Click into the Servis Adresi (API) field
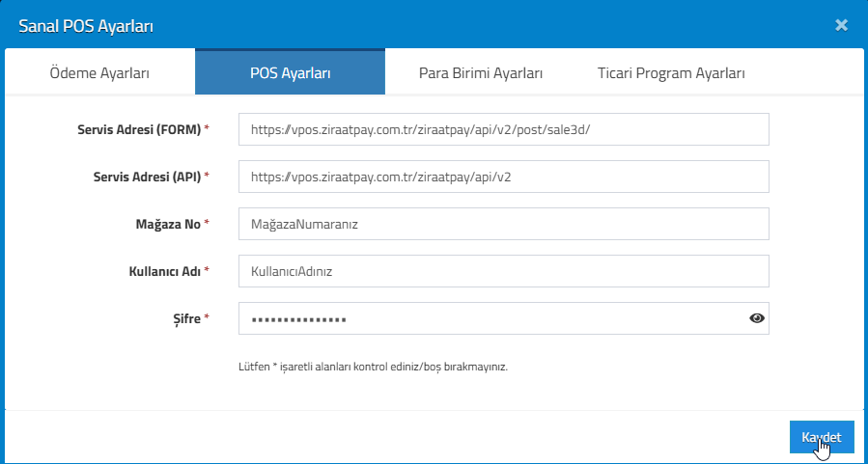 pos(504,177)
